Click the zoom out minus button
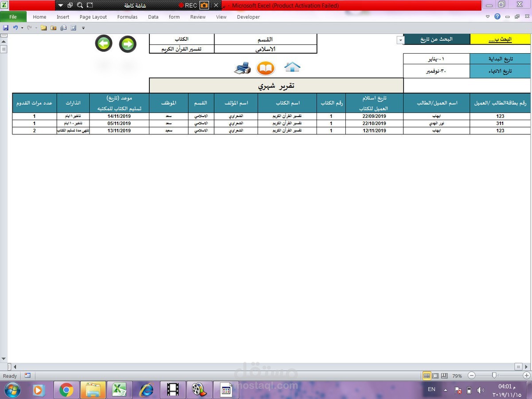The width and height of the screenshot is (532, 399). point(472,376)
